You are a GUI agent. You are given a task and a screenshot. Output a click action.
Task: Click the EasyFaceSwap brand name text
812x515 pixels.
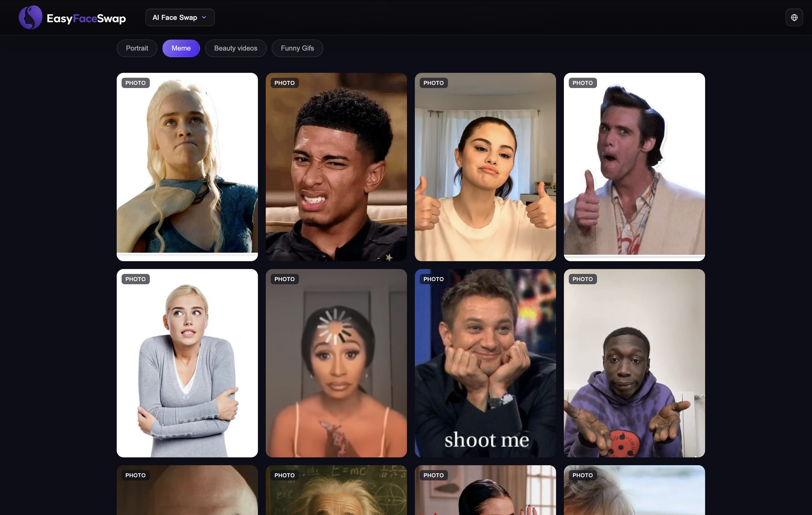coord(86,19)
